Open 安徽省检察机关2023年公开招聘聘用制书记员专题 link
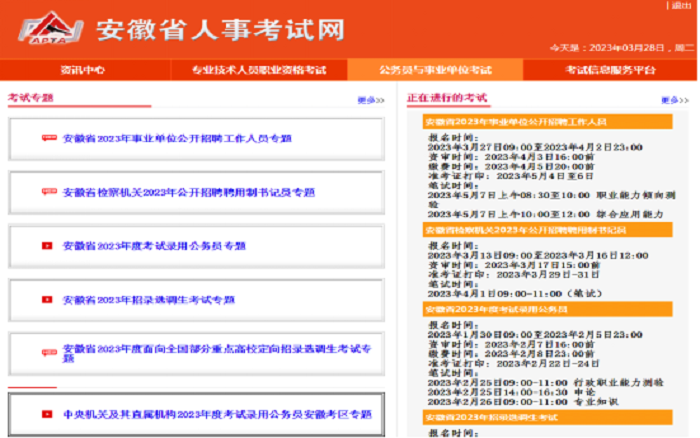Screen dimensions: 700x438 [x=188, y=192]
